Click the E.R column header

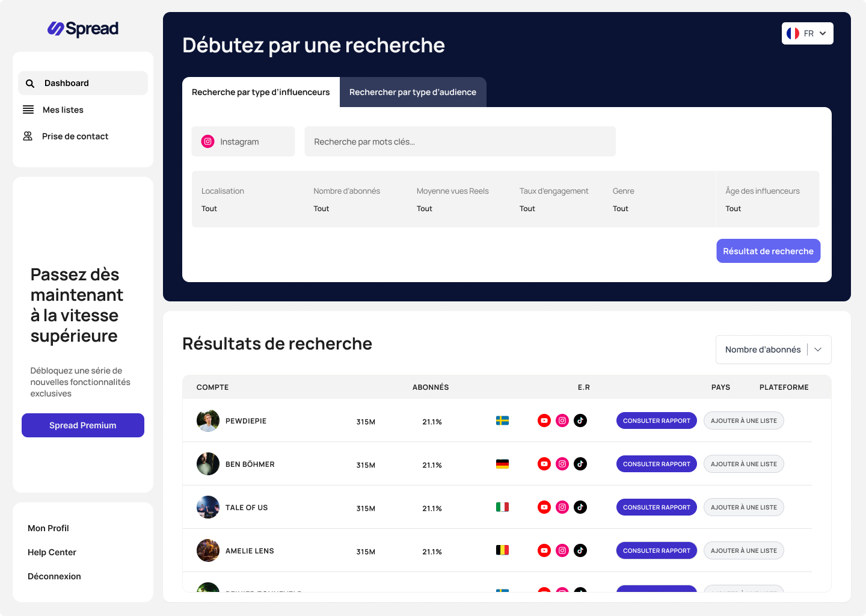click(584, 387)
